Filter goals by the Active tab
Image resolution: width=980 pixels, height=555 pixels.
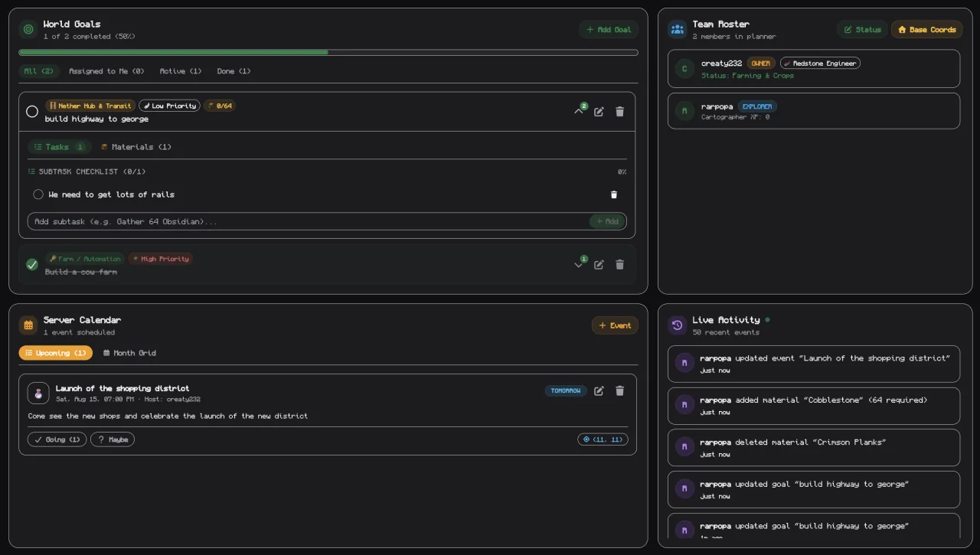181,71
